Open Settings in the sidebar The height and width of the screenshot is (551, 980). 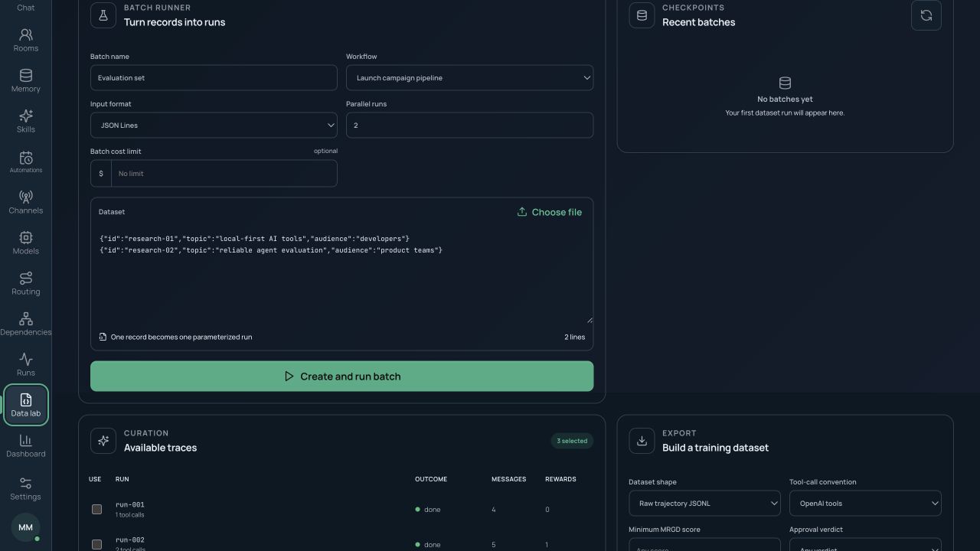[25, 488]
